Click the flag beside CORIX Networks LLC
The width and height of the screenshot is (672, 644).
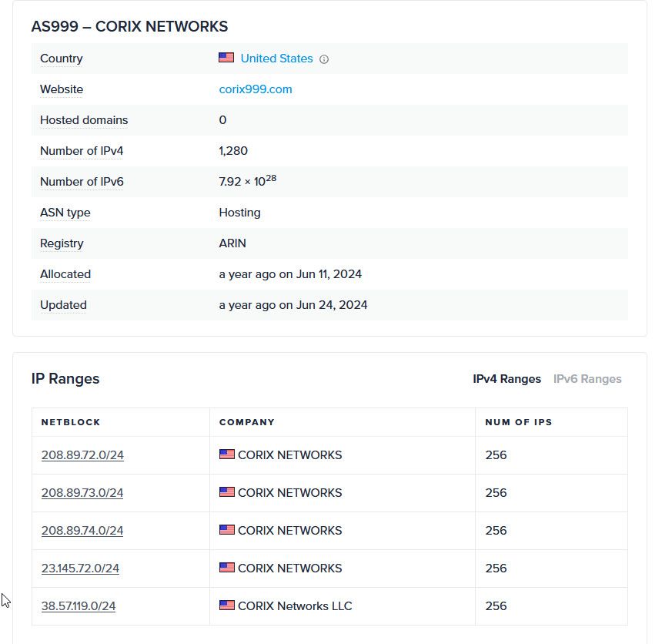click(x=227, y=605)
